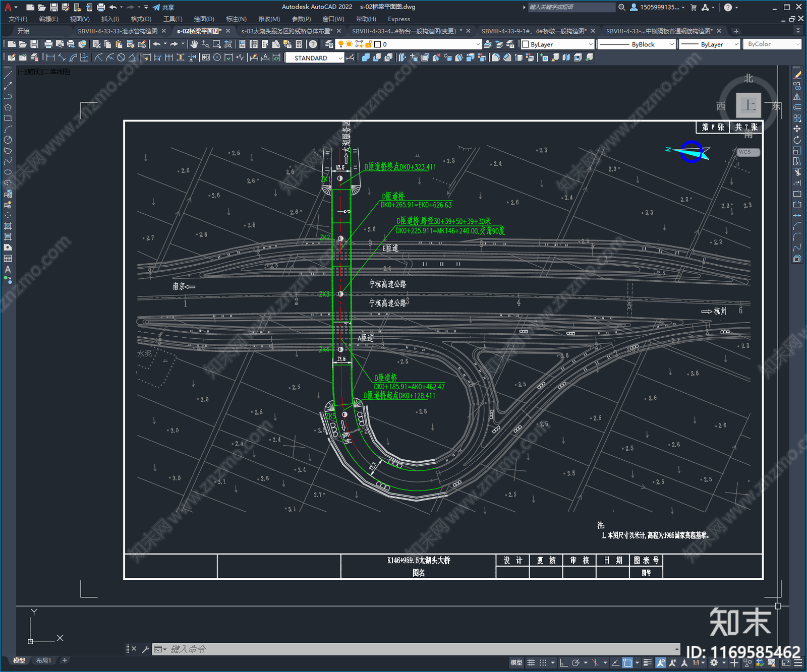Toggle polar tracking in status bar
The height and width of the screenshot is (672, 807).
tap(575, 662)
